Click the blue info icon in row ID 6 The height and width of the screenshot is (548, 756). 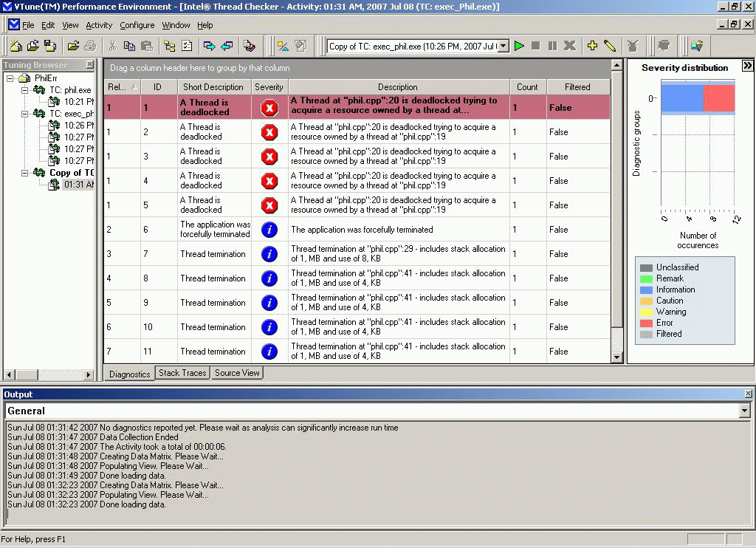[x=269, y=230]
